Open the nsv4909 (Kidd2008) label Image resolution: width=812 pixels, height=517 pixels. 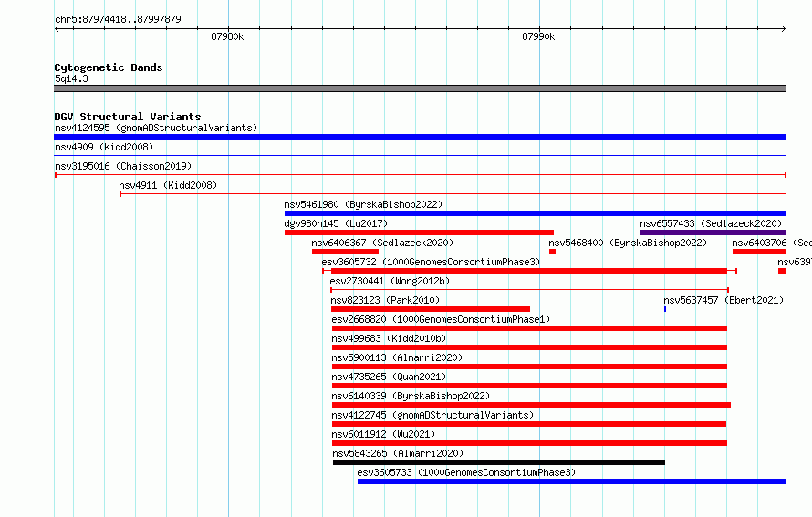(104, 147)
